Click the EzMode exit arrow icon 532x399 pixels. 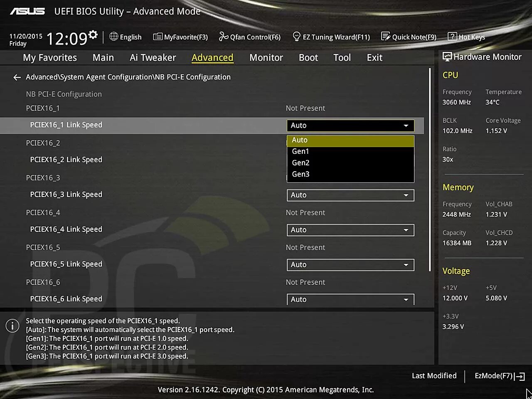point(520,376)
